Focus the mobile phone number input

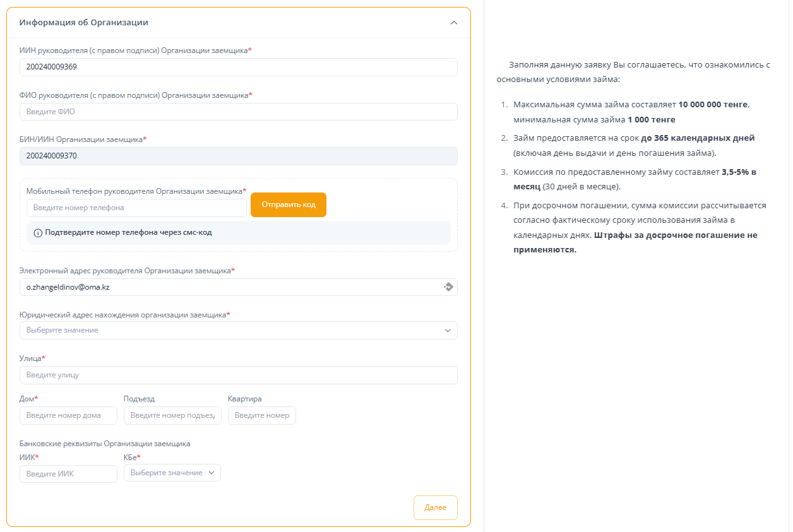(x=136, y=208)
